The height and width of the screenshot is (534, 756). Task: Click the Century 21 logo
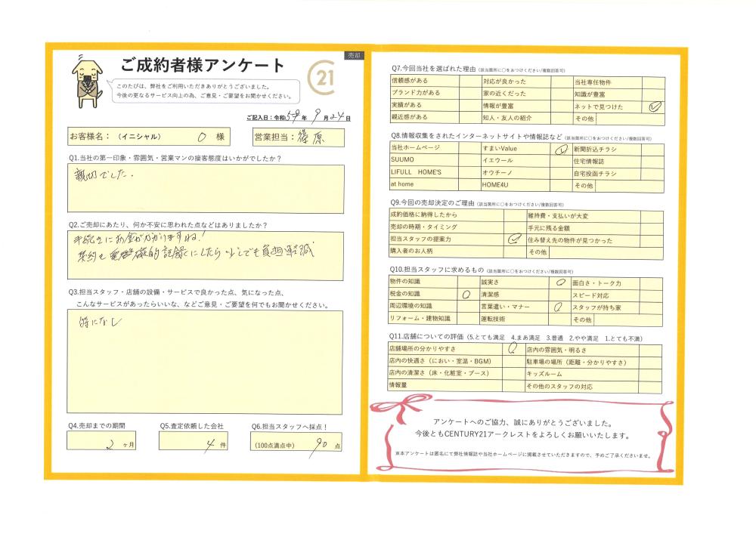pyautogui.click(x=326, y=76)
